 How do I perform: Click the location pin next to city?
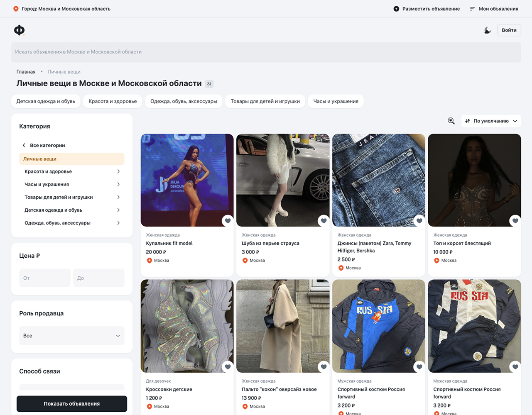coord(16,9)
